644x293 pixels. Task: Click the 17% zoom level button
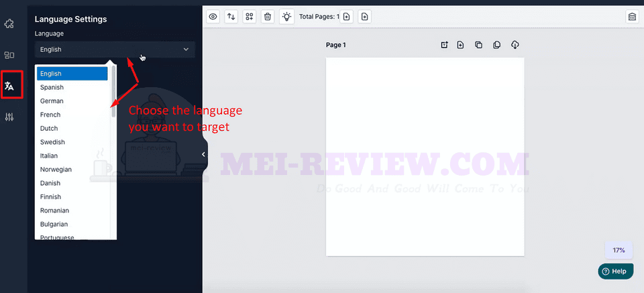point(619,250)
